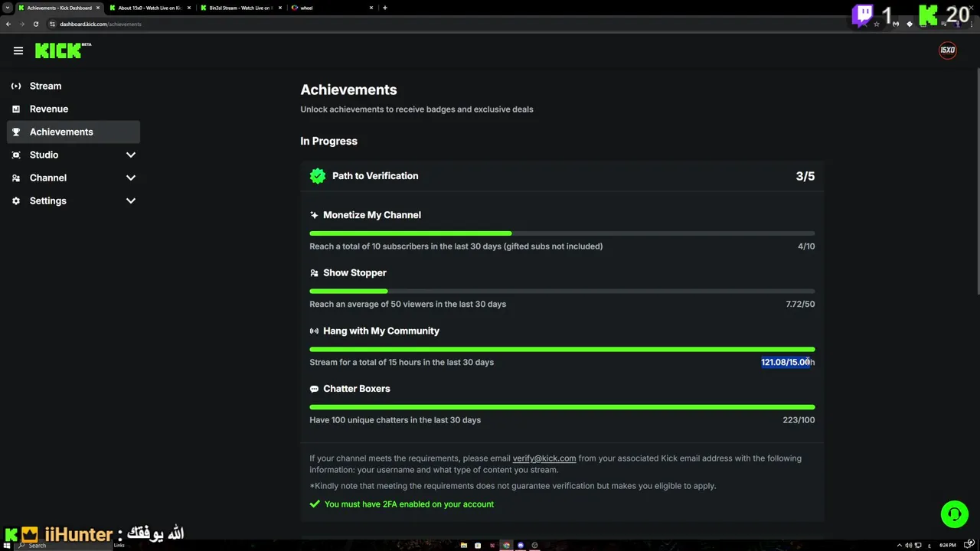This screenshot has height=551, width=980.
Task: Click the Stream broadcast icon in sidebar
Action: tap(16, 86)
